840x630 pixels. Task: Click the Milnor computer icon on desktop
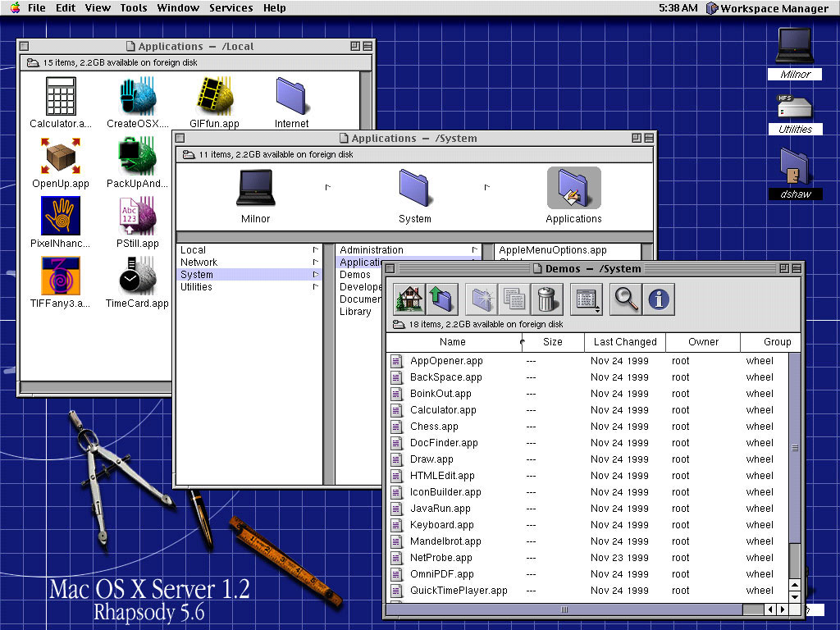coord(795,46)
